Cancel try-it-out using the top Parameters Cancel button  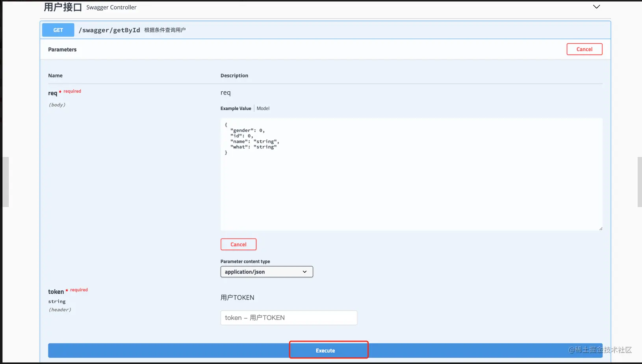(584, 49)
